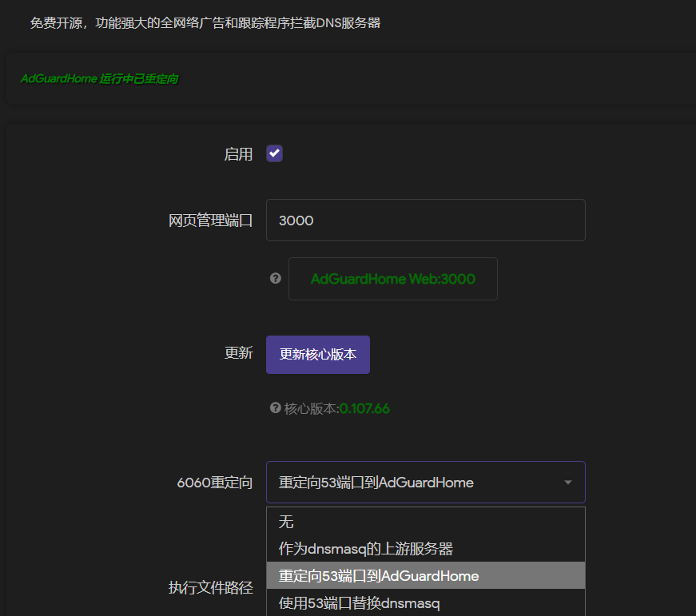Click the 网页管理端口 input field showing 3000

pyautogui.click(x=426, y=221)
